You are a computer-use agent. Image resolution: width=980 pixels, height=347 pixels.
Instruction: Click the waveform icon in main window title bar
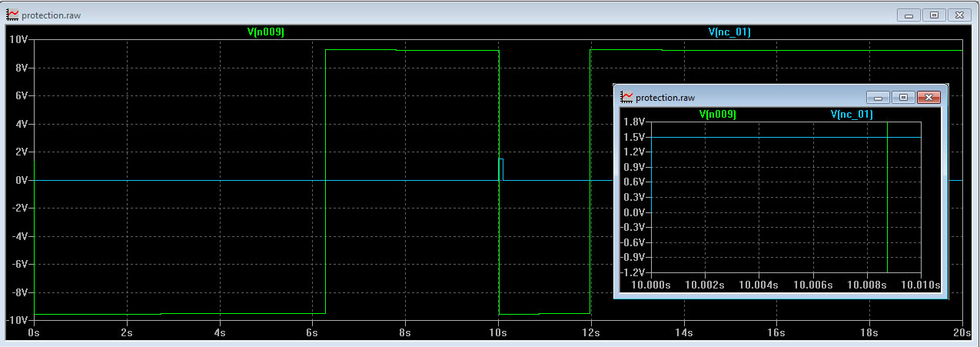pyautogui.click(x=12, y=15)
